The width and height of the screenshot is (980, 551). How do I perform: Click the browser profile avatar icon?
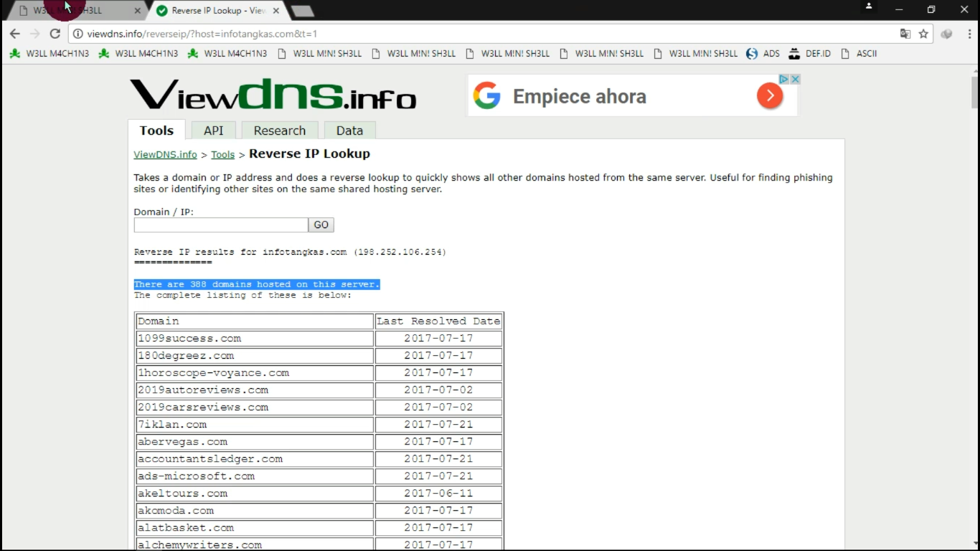pyautogui.click(x=868, y=7)
